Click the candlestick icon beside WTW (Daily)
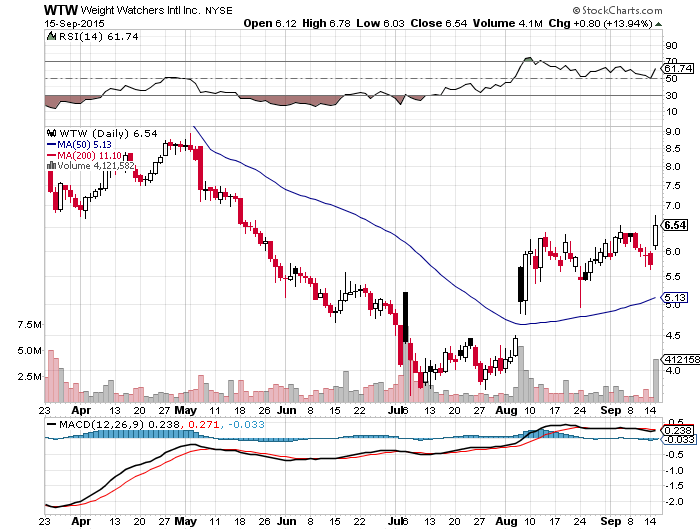Image resolution: width=700 pixels, height=530 pixels. point(51,133)
